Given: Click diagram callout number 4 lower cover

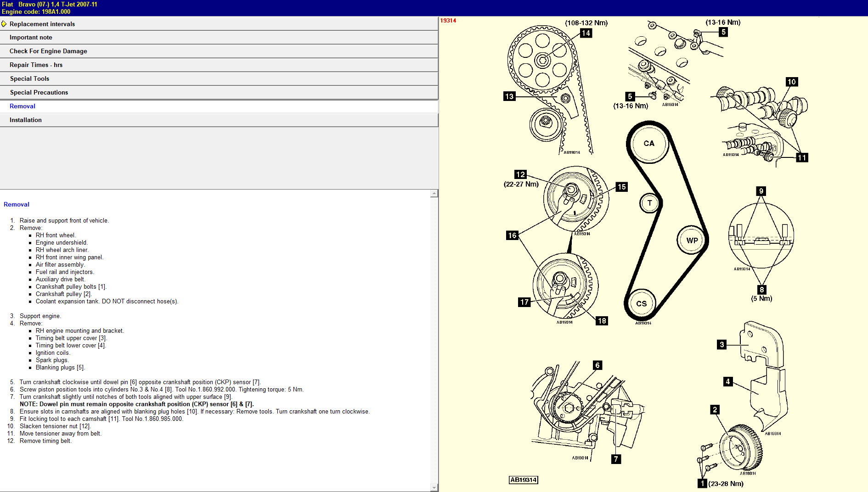Looking at the screenshot, I should [728, 381].
